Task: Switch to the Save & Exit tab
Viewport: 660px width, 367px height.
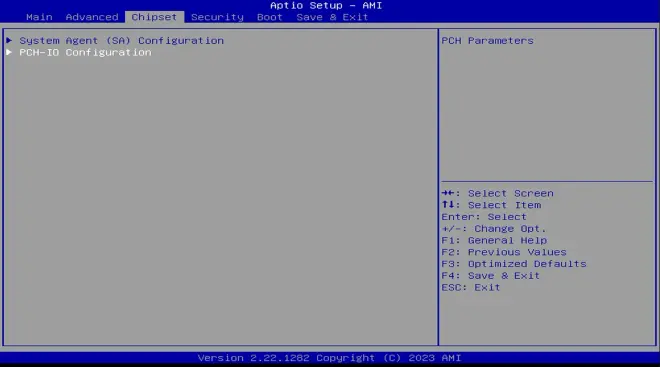Action: click(332, 17)
